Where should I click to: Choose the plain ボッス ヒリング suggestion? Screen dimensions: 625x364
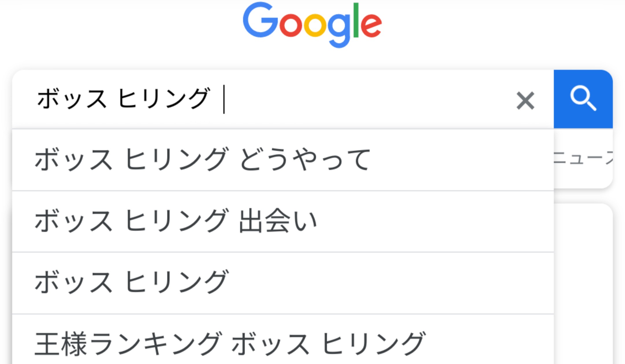pyautogui.click(x=132, y=282)
